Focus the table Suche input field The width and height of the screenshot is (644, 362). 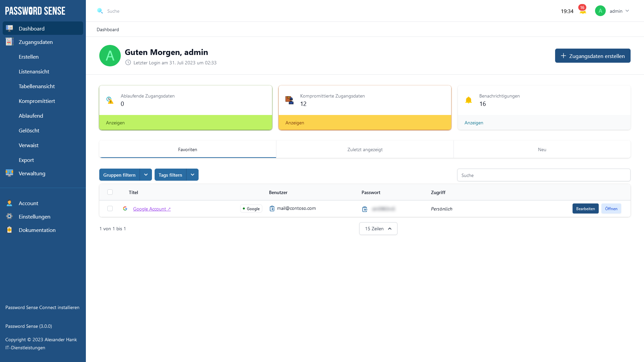pos(543,175)
